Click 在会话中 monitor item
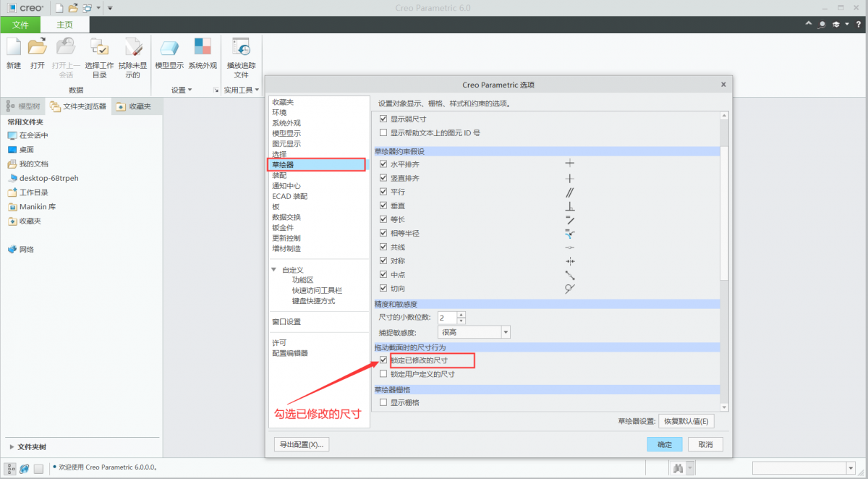The width and height of the screenshot is (868, 479). 27,135
